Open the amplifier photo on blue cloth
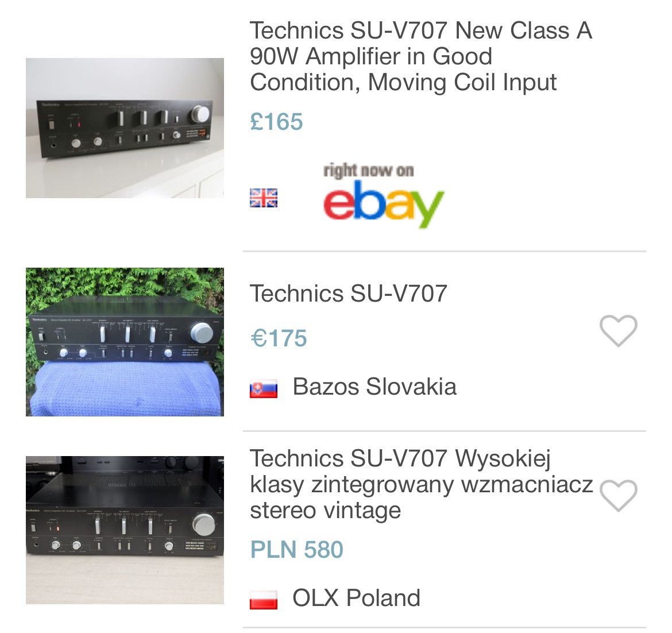672x633 pixels. [125, 342]
